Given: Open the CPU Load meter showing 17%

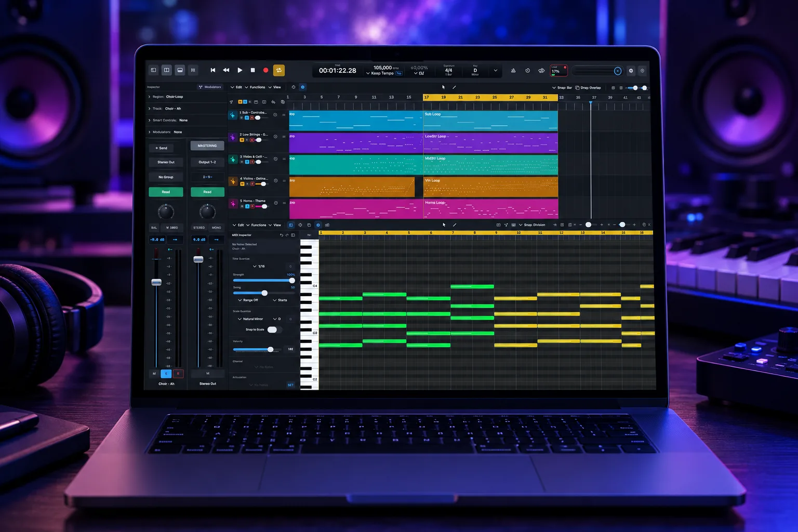Looking at the screenshot, I should pyautogui.click(x=558, y=70).
